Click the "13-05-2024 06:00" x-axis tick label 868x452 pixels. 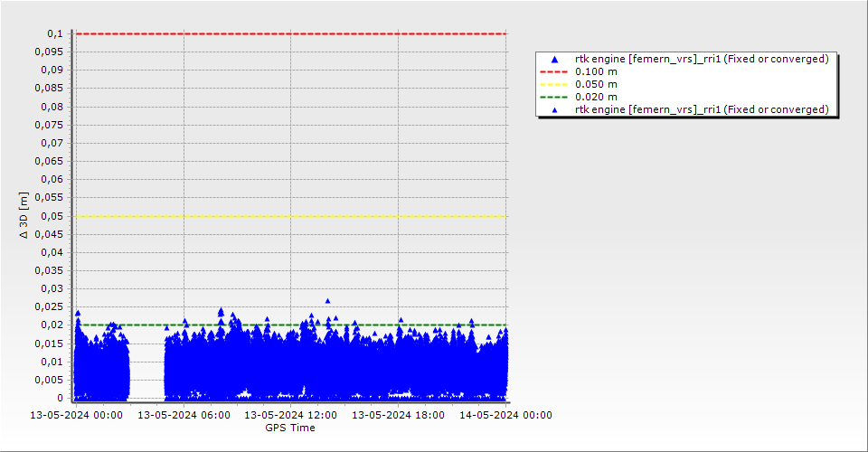(184, 415)
